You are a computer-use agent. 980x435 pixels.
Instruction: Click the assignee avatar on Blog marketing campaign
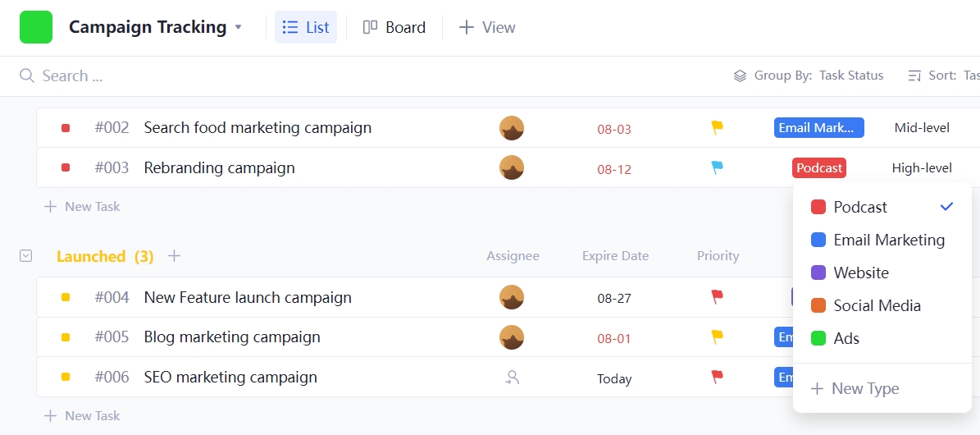pos(512,337)
